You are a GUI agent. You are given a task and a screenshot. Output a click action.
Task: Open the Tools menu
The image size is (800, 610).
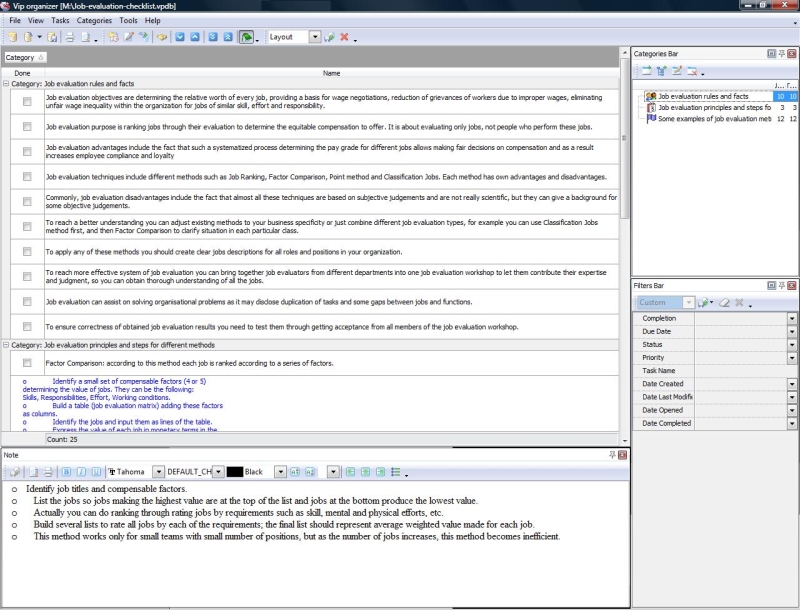(x=128, y=20)
